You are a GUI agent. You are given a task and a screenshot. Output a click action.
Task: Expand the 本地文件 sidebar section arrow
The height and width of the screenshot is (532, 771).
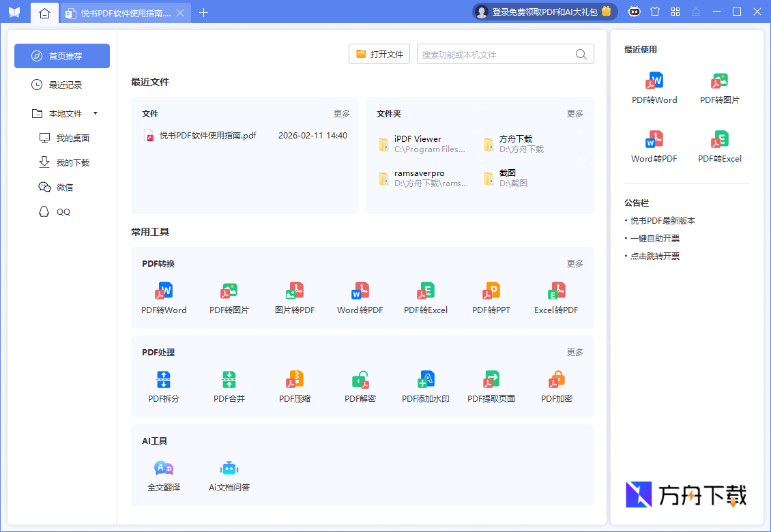(95, 113)
